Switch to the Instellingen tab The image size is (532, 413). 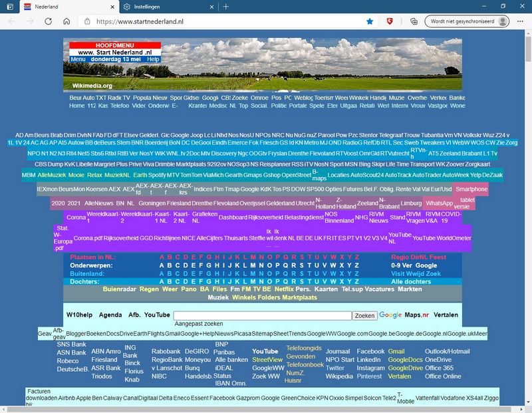coord(169,7)
